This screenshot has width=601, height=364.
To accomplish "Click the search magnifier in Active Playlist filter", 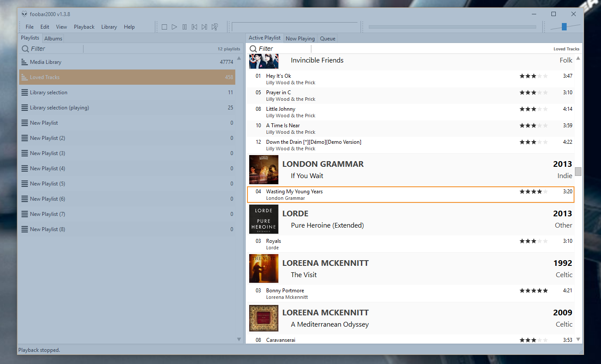I will click(x=253, y=49).
